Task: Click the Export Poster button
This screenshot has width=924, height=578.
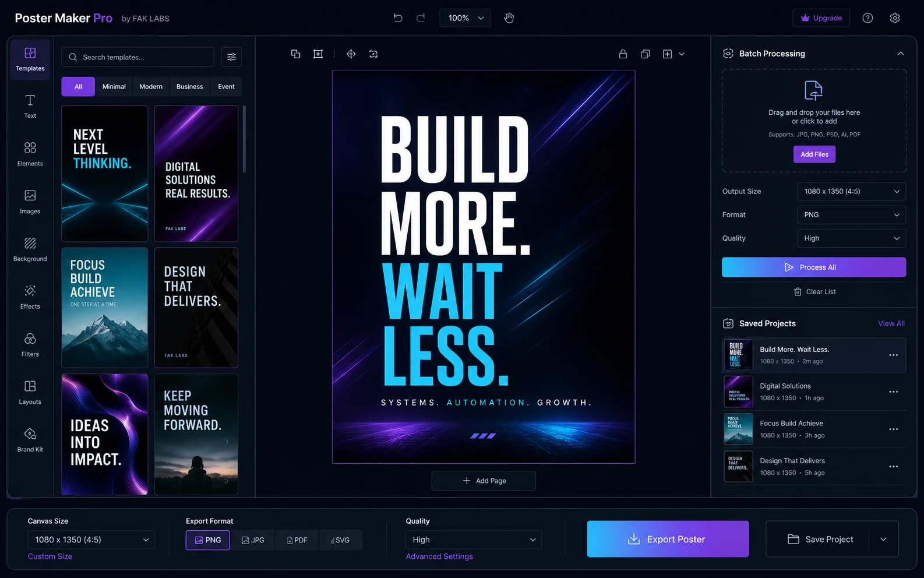Action: point(668,539)
